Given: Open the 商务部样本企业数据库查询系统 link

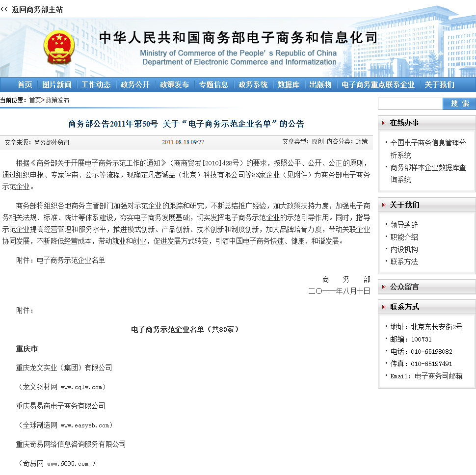Looking at the screenshot, I should [x=427, y=168].
